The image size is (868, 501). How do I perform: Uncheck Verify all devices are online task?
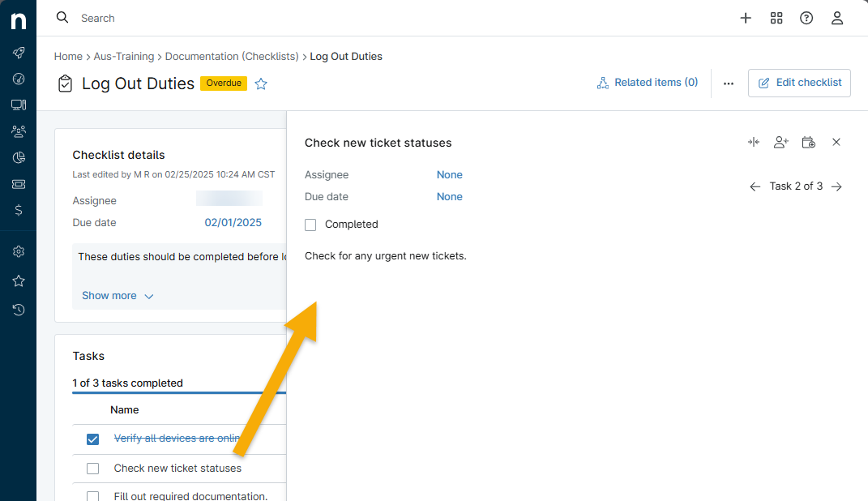click(x=92, y=439)
